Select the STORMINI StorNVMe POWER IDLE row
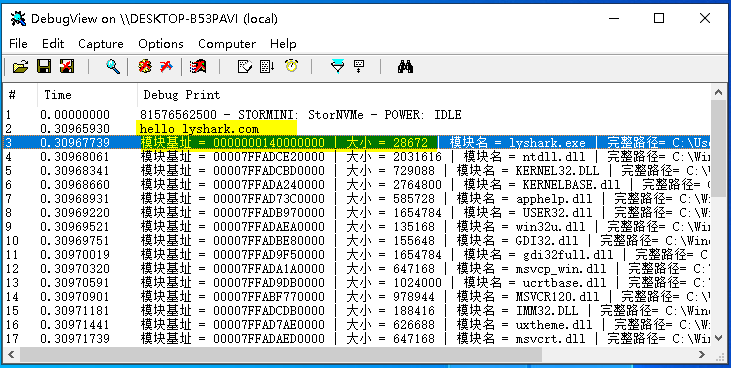The image size is (731, 368). pyautogui.click(x=357, y=115)
